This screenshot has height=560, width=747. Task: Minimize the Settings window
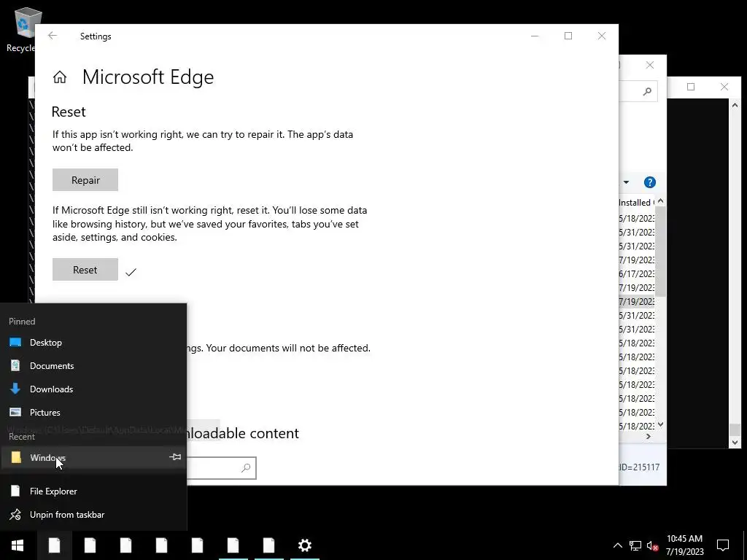click(x=535, y=36)
